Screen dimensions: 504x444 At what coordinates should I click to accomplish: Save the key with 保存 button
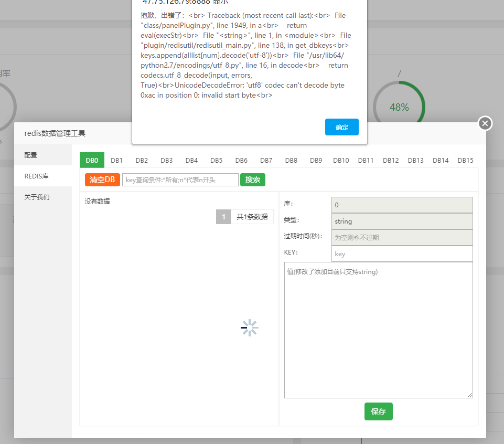tap(378, 411)
